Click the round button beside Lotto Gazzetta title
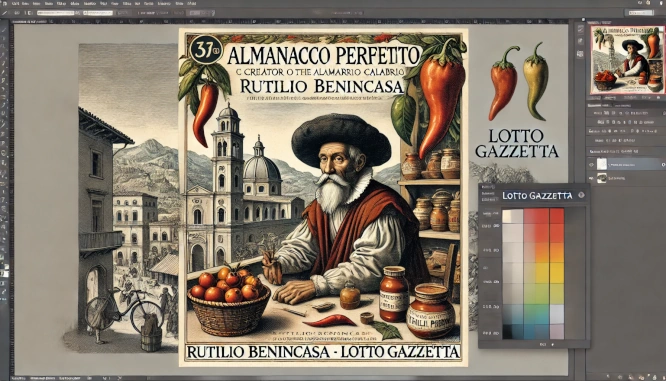The width and height of the screenshot is (666, 381). [581, 195]
